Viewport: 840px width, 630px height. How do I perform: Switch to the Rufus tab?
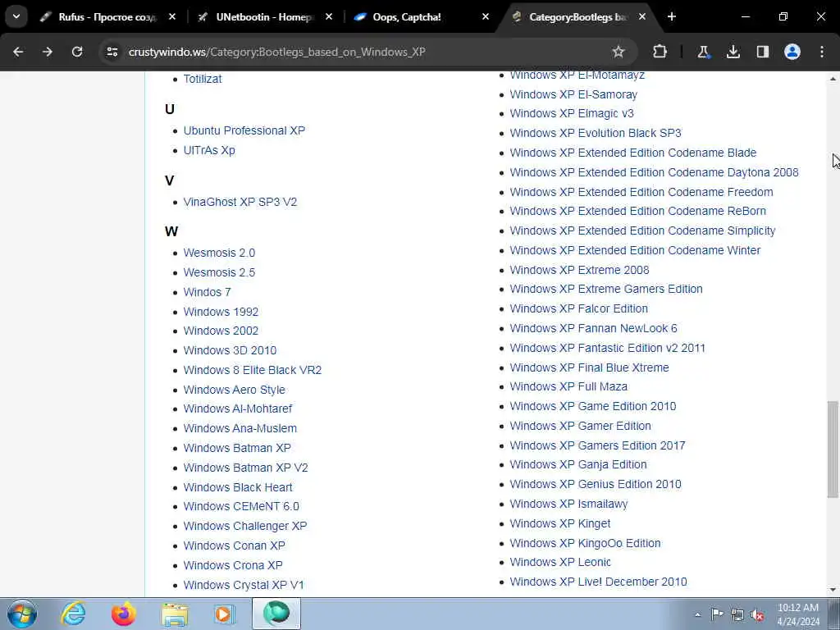pos(107,17)
